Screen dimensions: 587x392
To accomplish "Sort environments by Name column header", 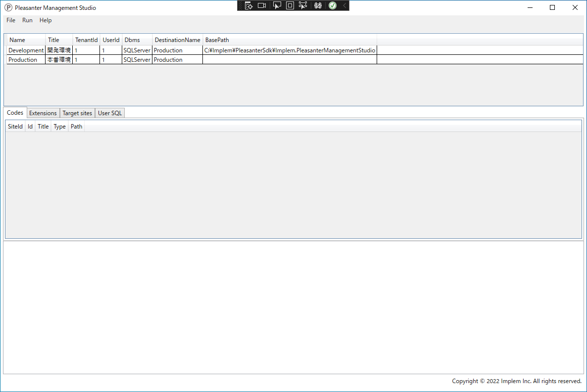I will pyautogui.click(x=26, y=40).
